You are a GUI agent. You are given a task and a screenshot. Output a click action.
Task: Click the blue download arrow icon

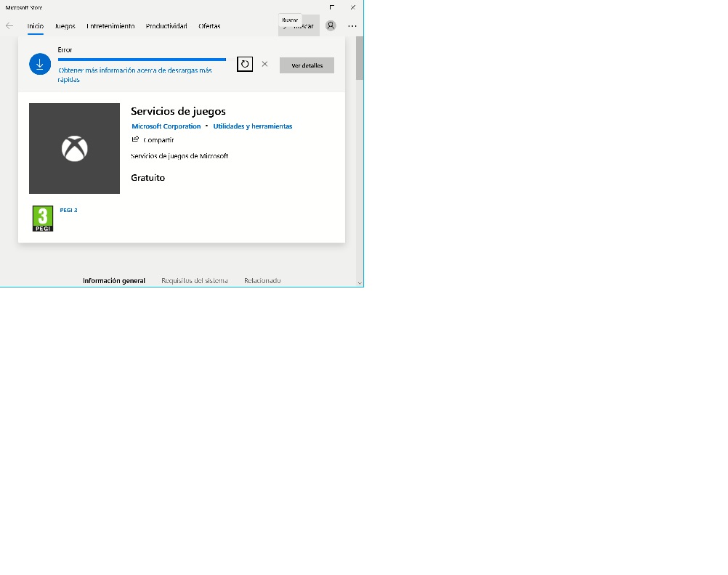pos(40,64)
